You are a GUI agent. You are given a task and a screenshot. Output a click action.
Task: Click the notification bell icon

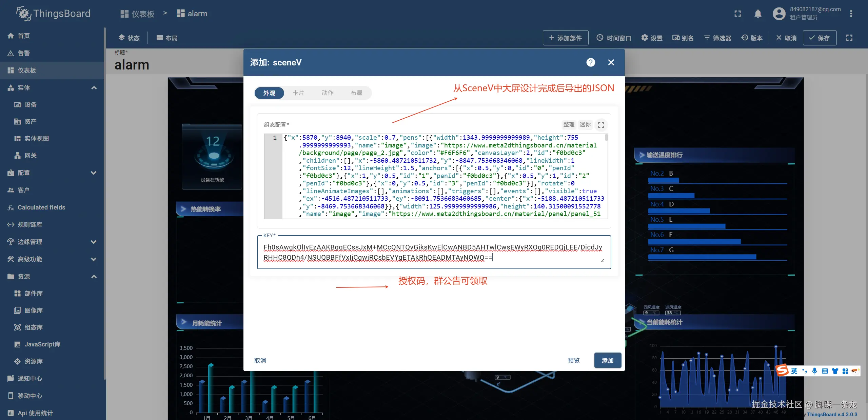(x=758, y=14)
